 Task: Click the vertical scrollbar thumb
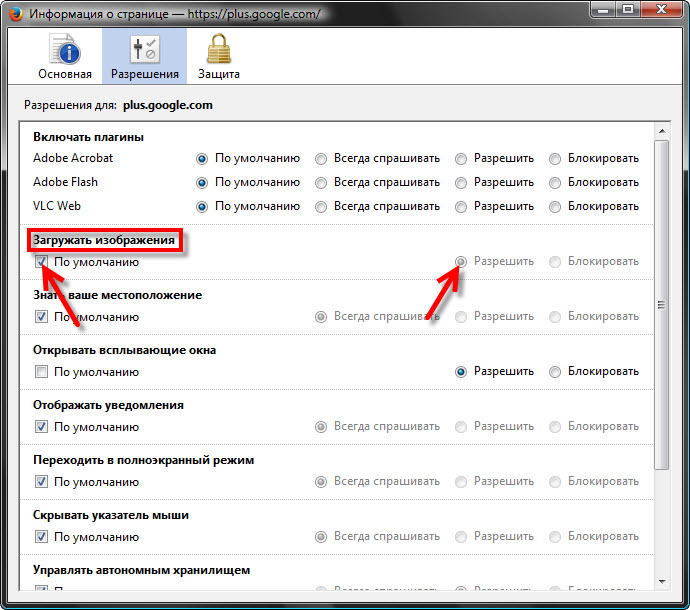[x=661, y=305]
